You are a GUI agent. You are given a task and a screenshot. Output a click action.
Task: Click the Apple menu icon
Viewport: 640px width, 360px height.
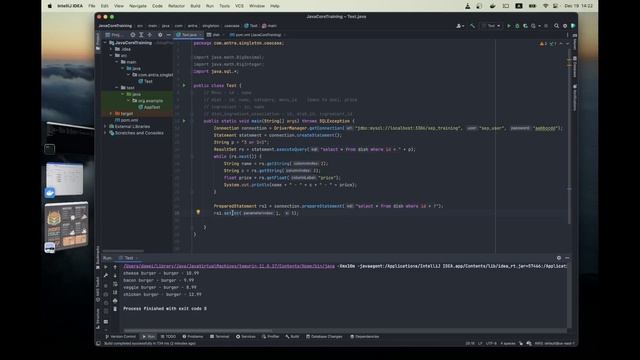click(50, 6)
